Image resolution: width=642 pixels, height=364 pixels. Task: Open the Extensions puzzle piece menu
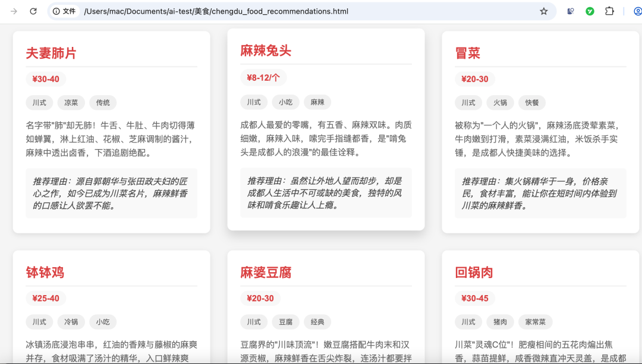coord(609,11)
